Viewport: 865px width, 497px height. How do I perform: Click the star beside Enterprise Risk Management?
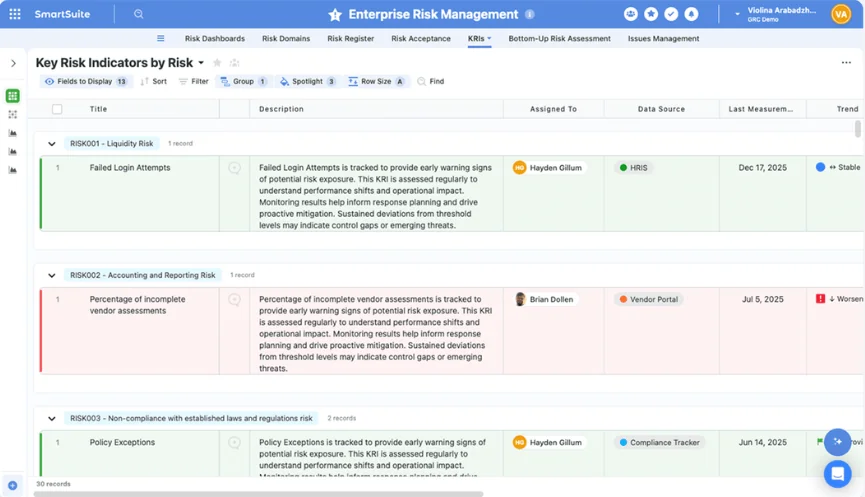pyautogui.click(x=335, y=15)
